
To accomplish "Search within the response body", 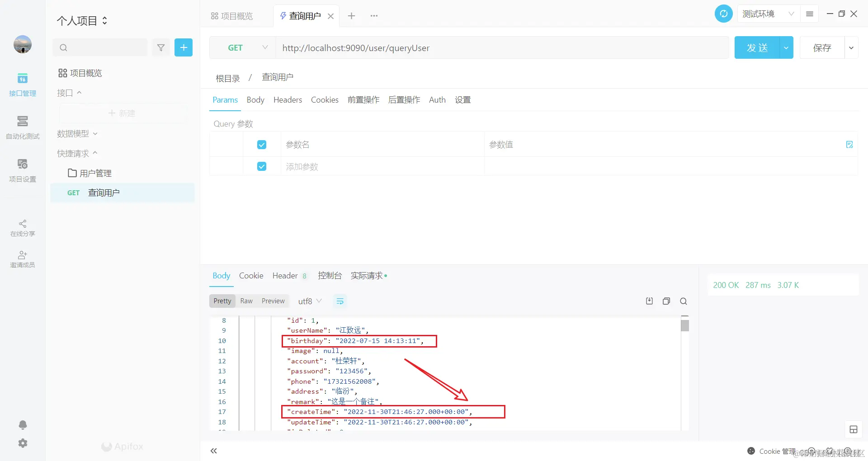I will (x=684, y=301).
